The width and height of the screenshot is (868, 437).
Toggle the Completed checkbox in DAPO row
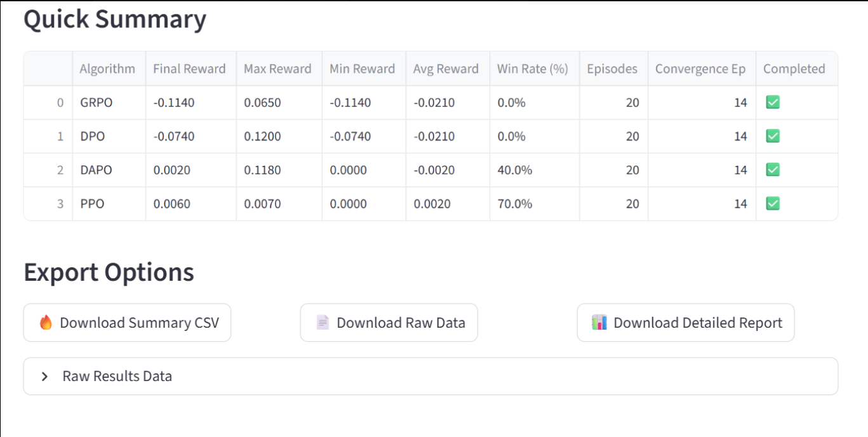tap(773, 170)
